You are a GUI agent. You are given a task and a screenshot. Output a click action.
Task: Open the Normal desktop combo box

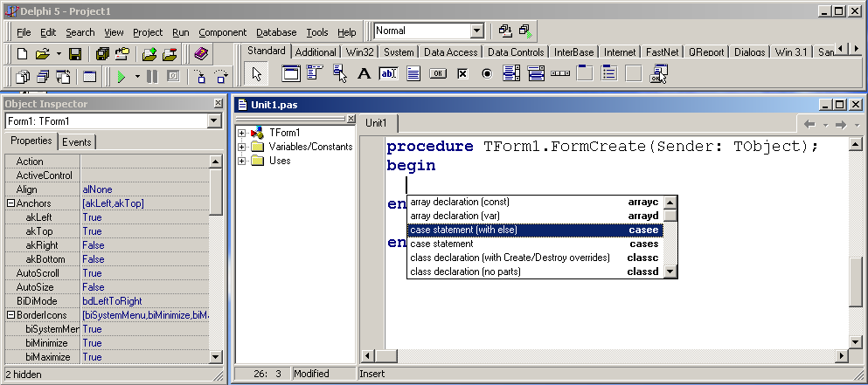(x=477, y=31)
